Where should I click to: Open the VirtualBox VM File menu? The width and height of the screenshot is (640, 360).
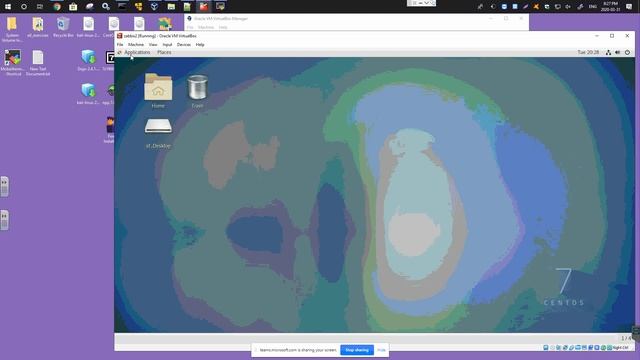[x=120, y=44]
